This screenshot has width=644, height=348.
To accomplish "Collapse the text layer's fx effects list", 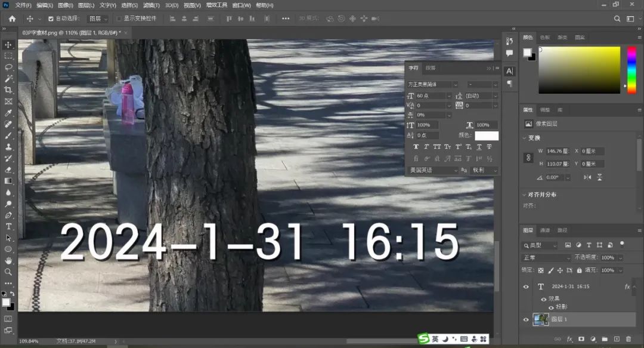I will point(634,287).
